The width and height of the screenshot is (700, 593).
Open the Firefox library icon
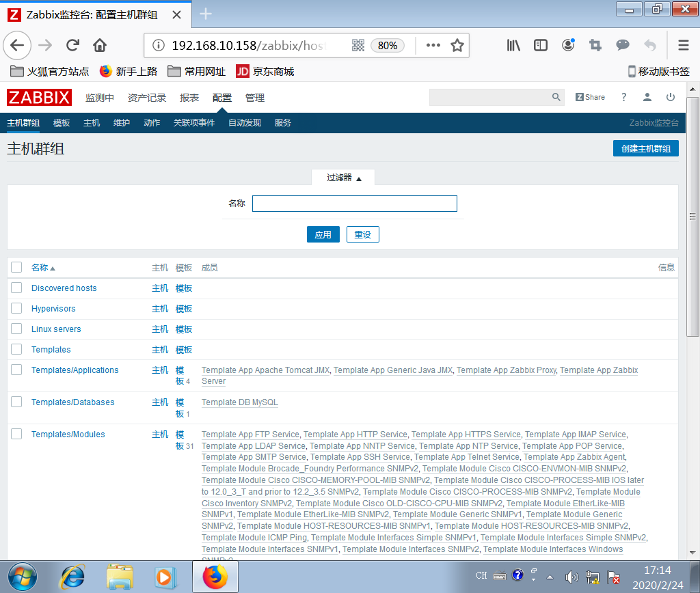(x=513, y=45)
